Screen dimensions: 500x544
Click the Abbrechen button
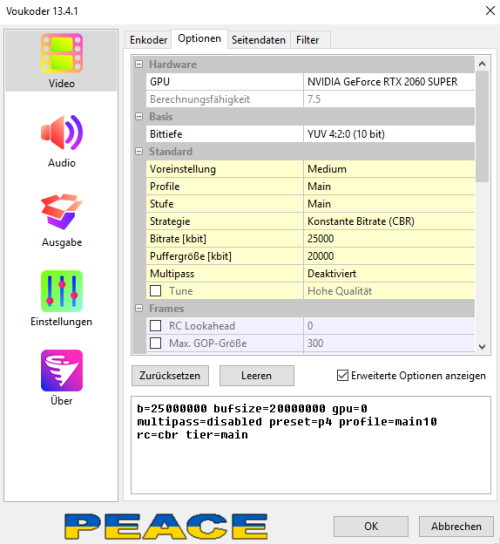pyautogui.click(x=456, y=526)
